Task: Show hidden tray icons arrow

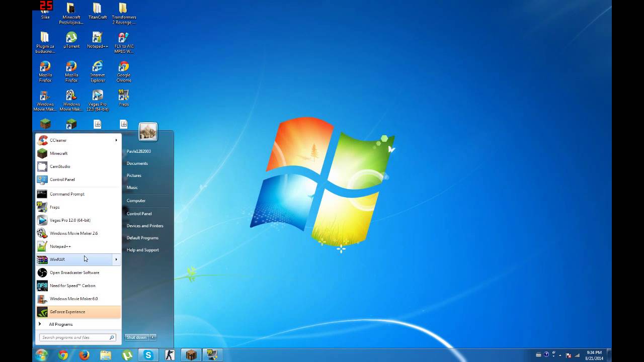Action: coord(560,355)
